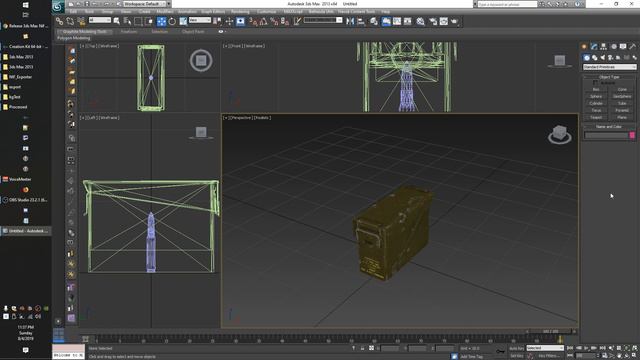Screen dimensions: 640x360
Task: Select the Lights create category
Action: (603, 58)
